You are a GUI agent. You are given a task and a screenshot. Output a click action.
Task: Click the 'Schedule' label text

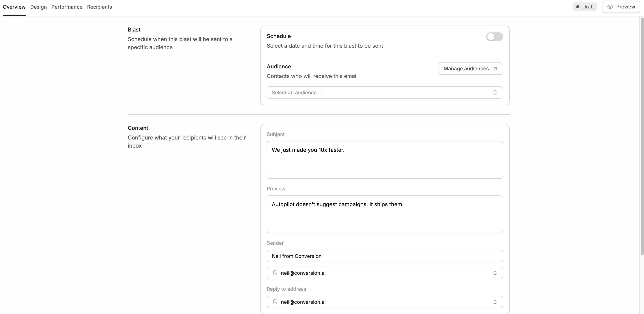[279, 36]
